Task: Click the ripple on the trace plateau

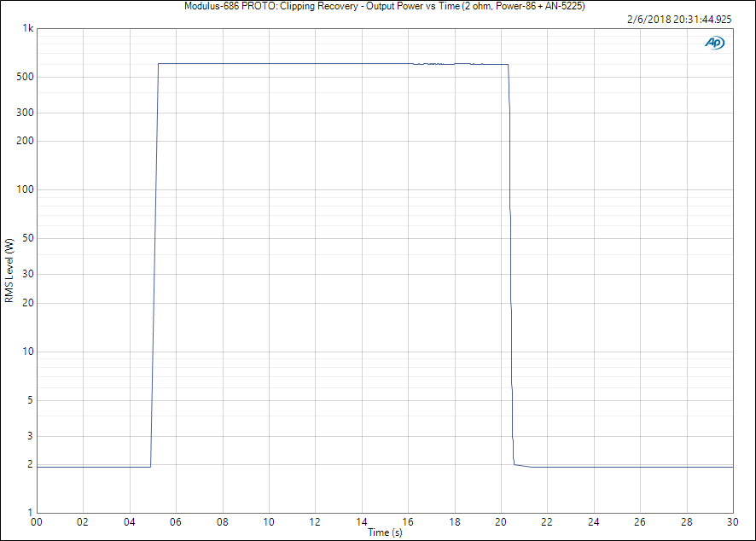Action: 447,64
